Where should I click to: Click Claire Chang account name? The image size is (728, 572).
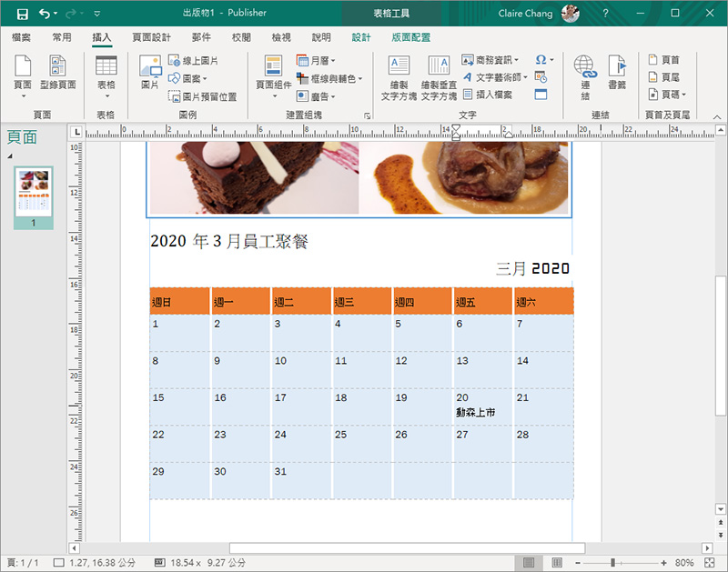[x=526, y=14]
